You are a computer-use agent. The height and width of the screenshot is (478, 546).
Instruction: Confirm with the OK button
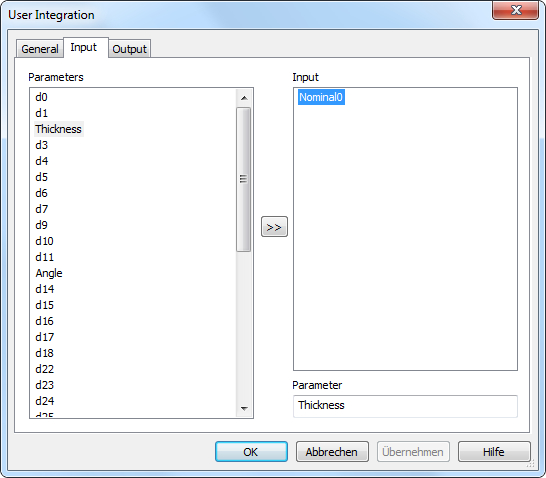pos(251,452)
